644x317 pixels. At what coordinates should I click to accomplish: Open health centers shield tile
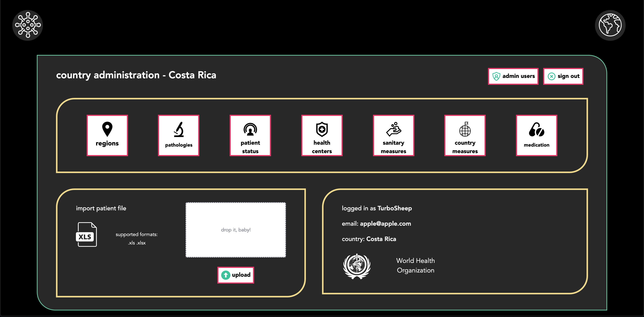[322, 135]
